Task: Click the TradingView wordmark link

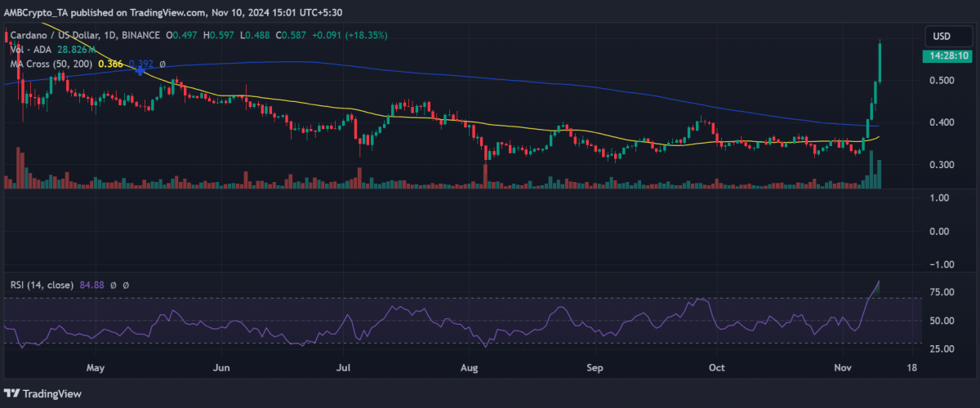Action: click(x=51, y=393)
